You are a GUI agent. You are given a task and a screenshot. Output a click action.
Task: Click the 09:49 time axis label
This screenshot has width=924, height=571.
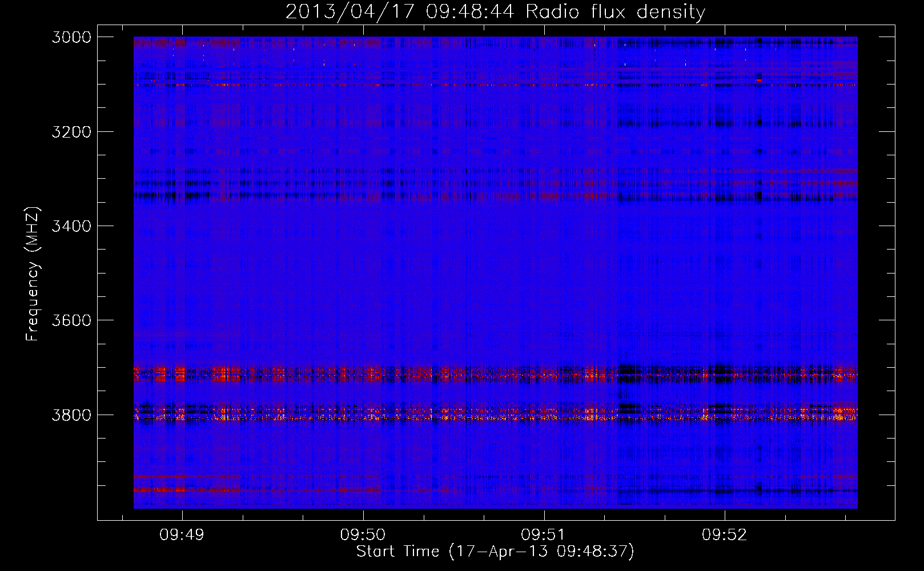pyautogui.click(x=182, y=535)
